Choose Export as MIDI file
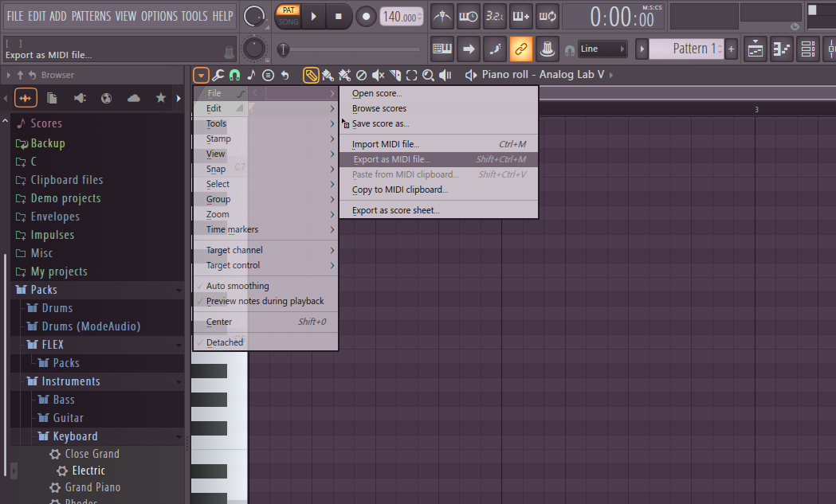Image resolution: width=836 pixels, height=504 pixels. coord(391,159)
